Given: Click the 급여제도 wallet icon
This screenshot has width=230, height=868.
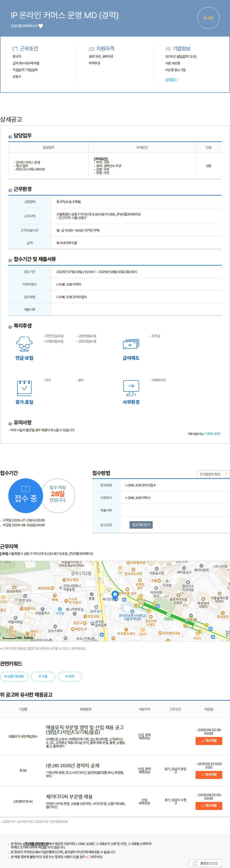Looking at the screenshot, I should [x=131, y=344].
